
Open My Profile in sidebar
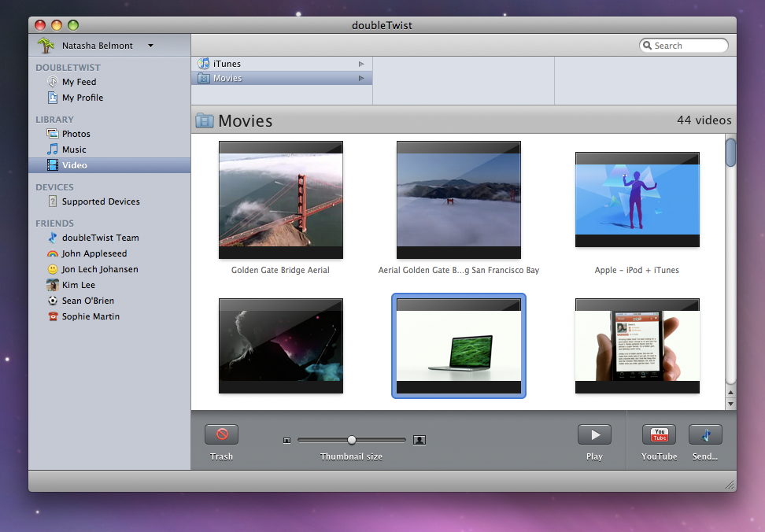pyautogui.click(x=82, y=98)
